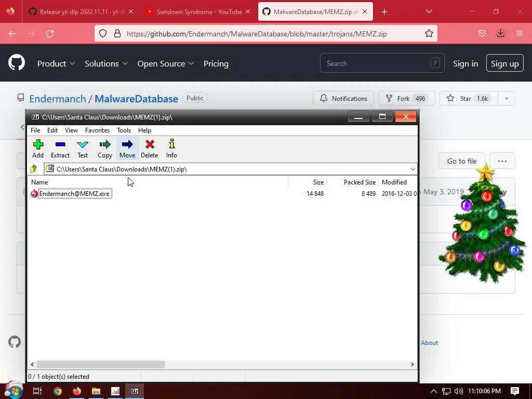Image resolution: width=532 pixels, height=399 pixels.
Task: Click the Extract toolbar icon
Action: point(60,148)
